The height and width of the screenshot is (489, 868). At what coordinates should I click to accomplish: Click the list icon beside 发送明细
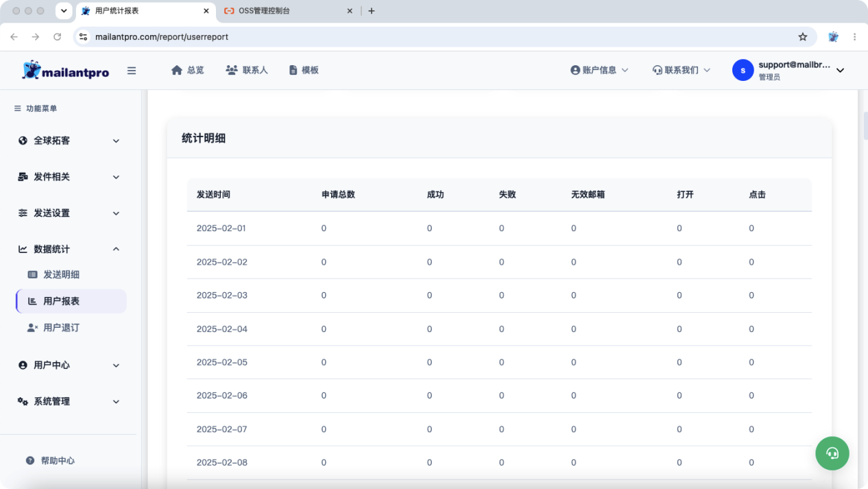point(32,274)
